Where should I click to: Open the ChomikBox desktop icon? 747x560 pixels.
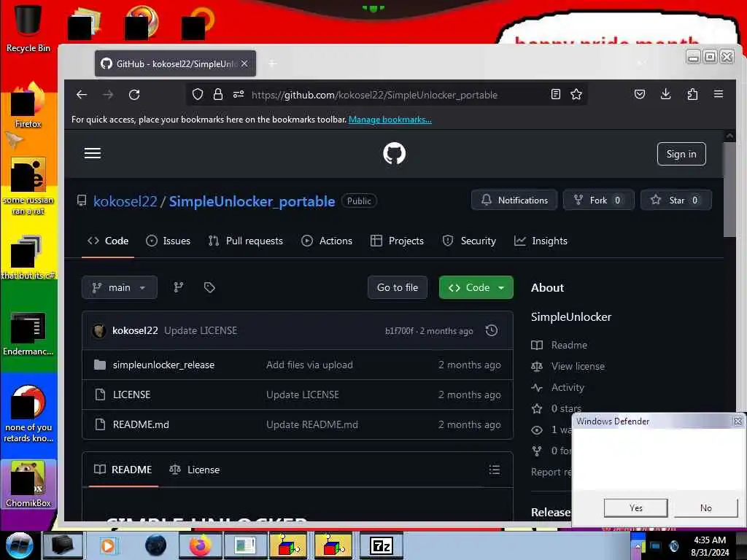coord(28,484)
